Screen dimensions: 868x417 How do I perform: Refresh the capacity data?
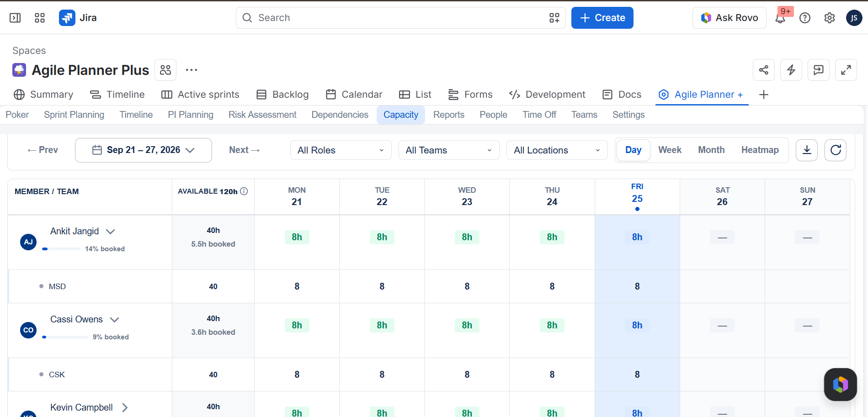tap(836, 150)
